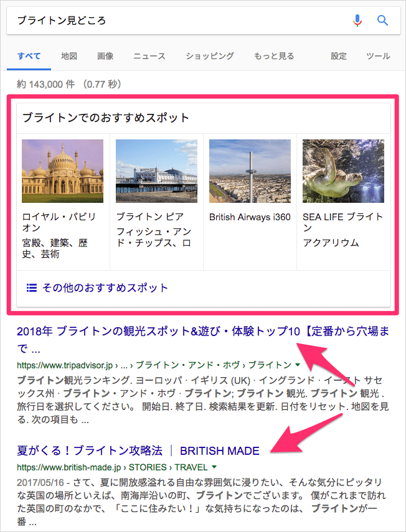This screenshot has height=532, width=406.
Task: Open その他のおすすめスポット link
Action: tap(105, 288)
